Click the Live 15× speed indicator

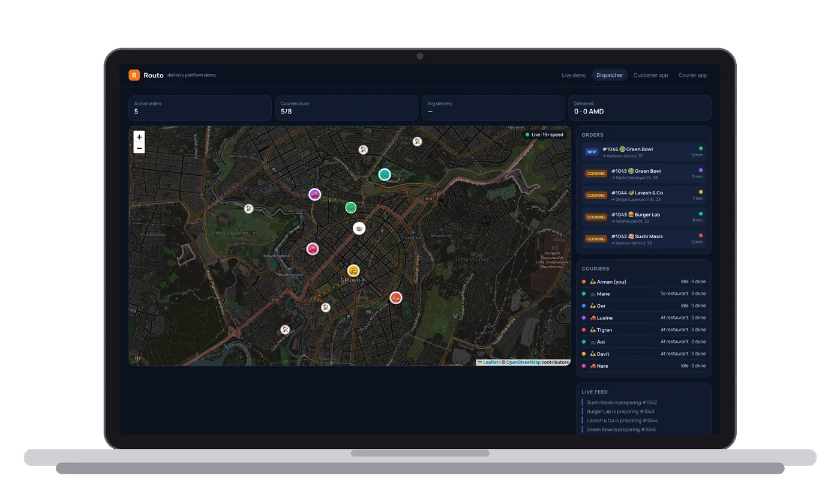[544, 134]
